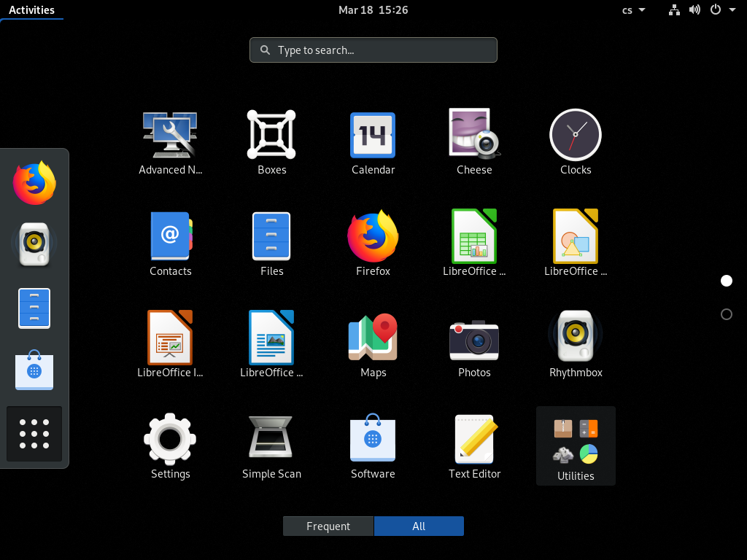
Task: Click the network status icon
Action: (674, 10)
